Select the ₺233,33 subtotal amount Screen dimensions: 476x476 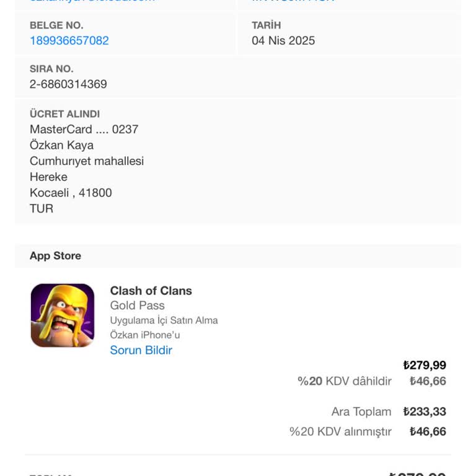click(425, 412)
